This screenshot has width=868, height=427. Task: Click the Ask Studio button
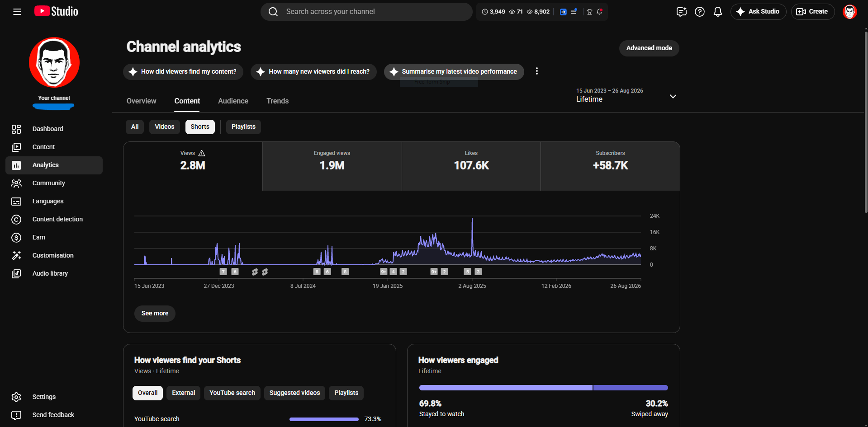click(x=759, y=12)
